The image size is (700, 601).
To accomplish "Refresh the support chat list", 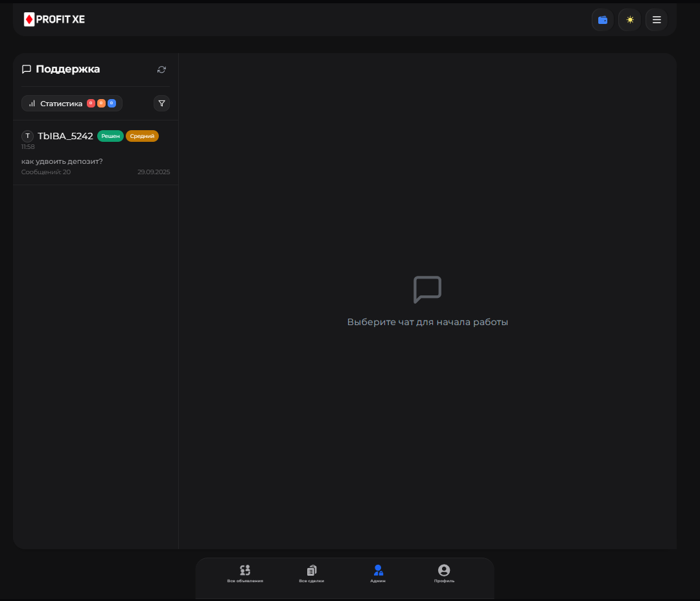I will tap(161, 69).
